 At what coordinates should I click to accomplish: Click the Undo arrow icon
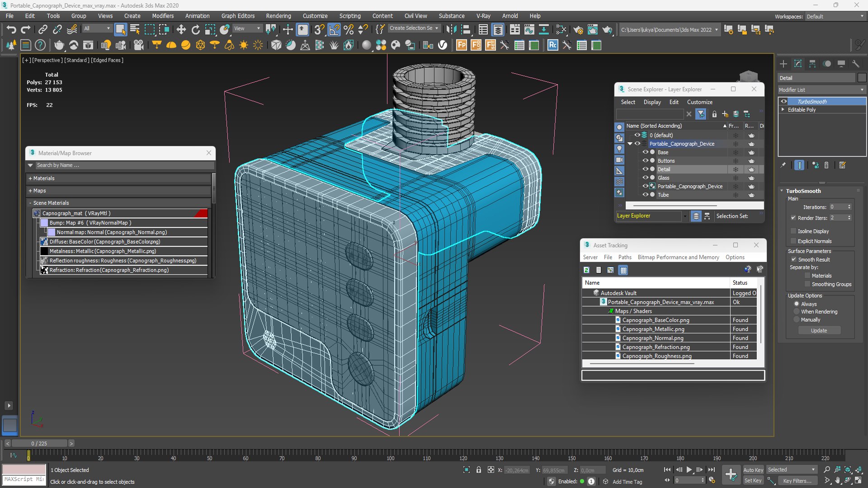(11, 30)
